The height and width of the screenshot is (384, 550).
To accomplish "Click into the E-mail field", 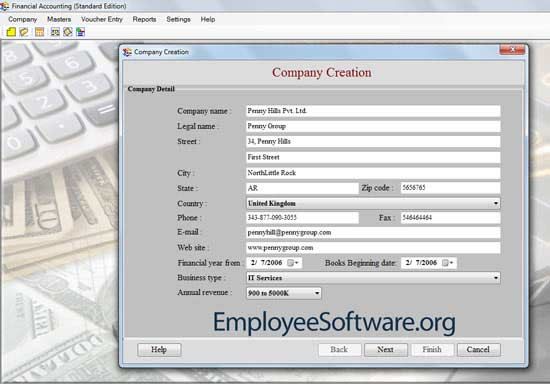I will coord(373,233).
